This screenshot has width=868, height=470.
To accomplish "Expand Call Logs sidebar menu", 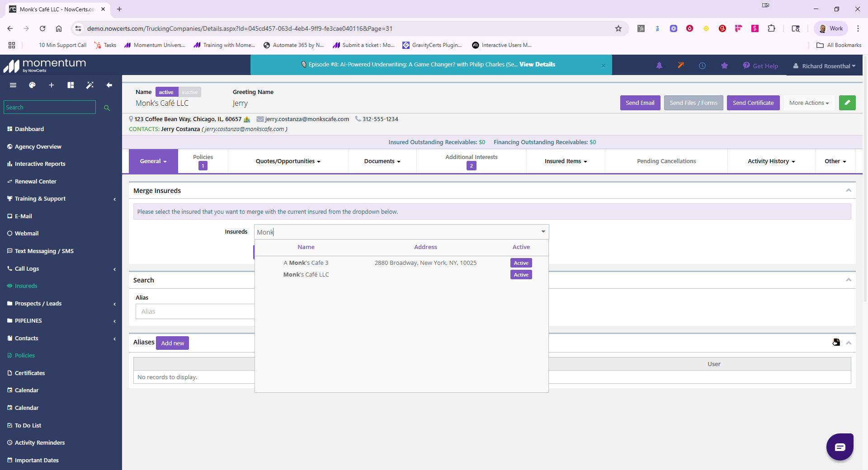I will tap(61, 268).
